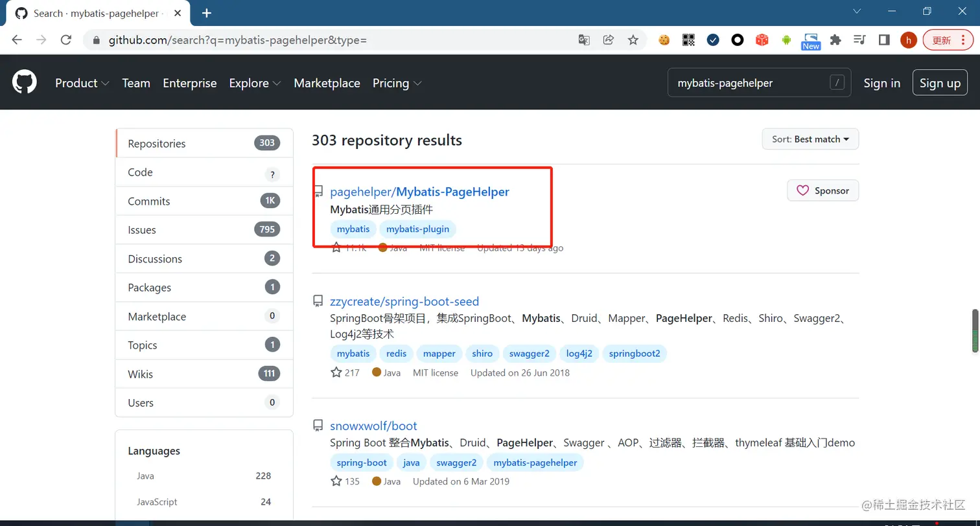Screen dimensions: 980x526
Task: Toggle the browser side panel icon
Action: (x=884, y=40)
